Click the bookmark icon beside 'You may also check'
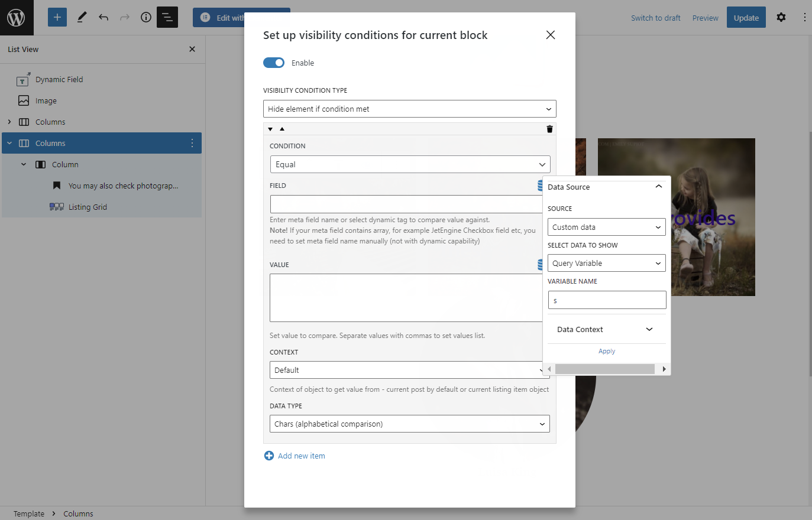The image size is (812, 520). coord(57,186)
